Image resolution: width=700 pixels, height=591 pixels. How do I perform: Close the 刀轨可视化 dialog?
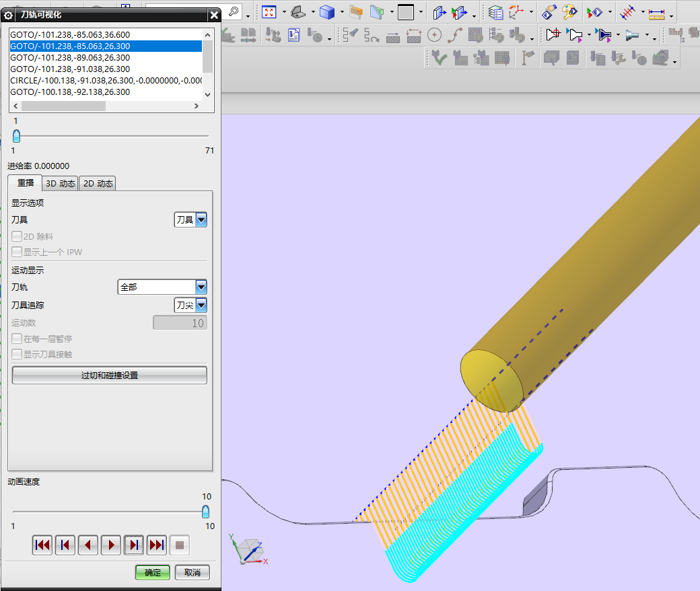214,15
